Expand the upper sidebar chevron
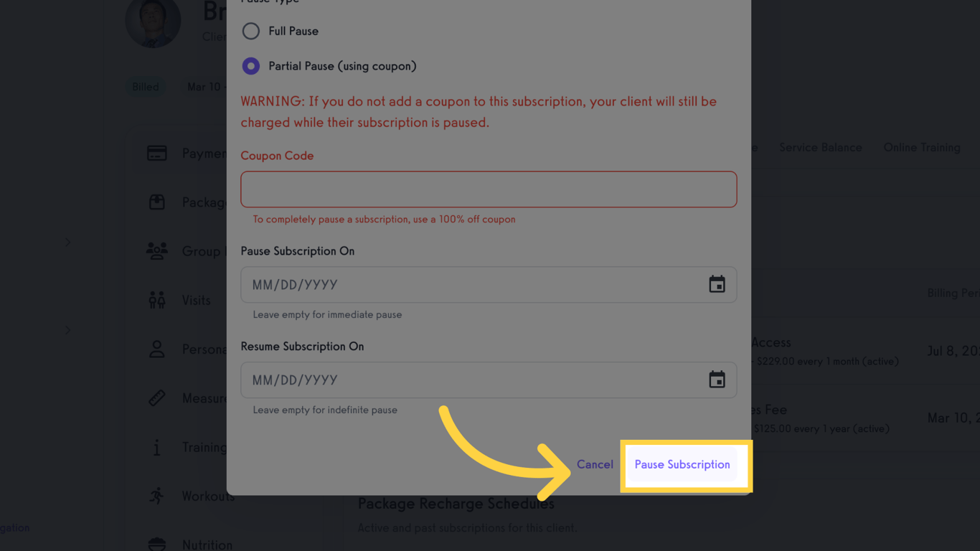The height and width of the screenshot is (551, 980). (67, 242)
